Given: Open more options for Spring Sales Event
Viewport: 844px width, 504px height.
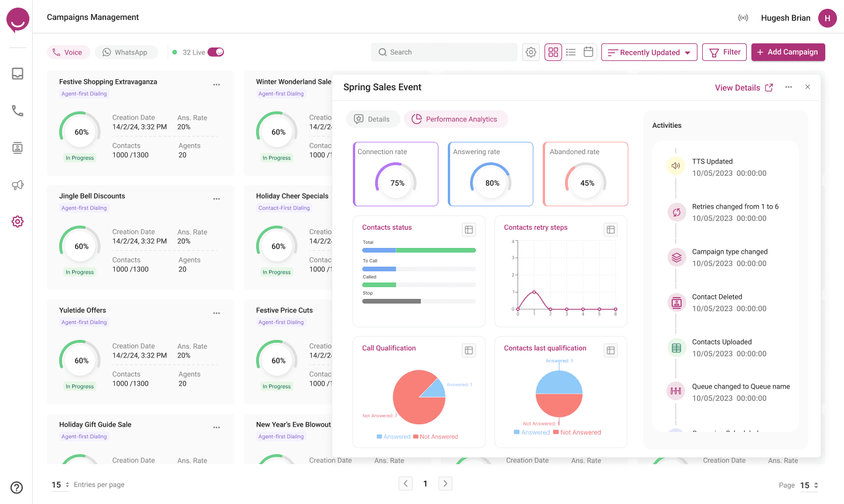Looking at the screenshot, I should click(789, 87).
